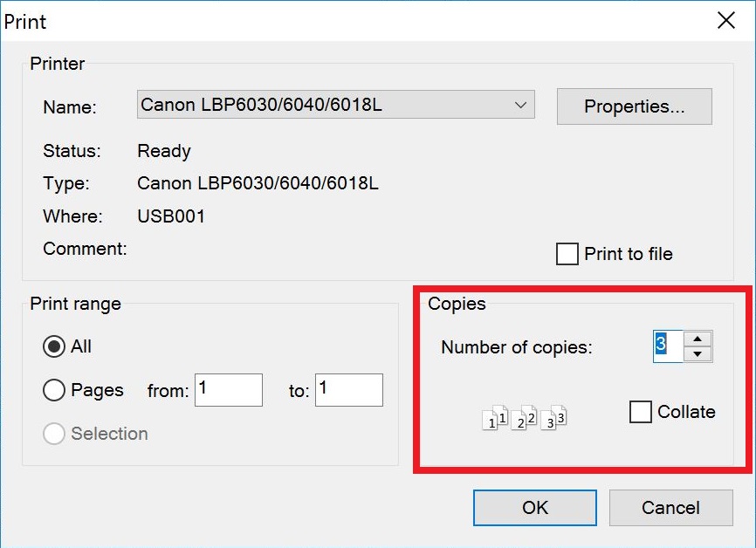Click the Number of copies label
Image resolution: width=756 pixels, height=548 pixels.
[x=517, y=347]
